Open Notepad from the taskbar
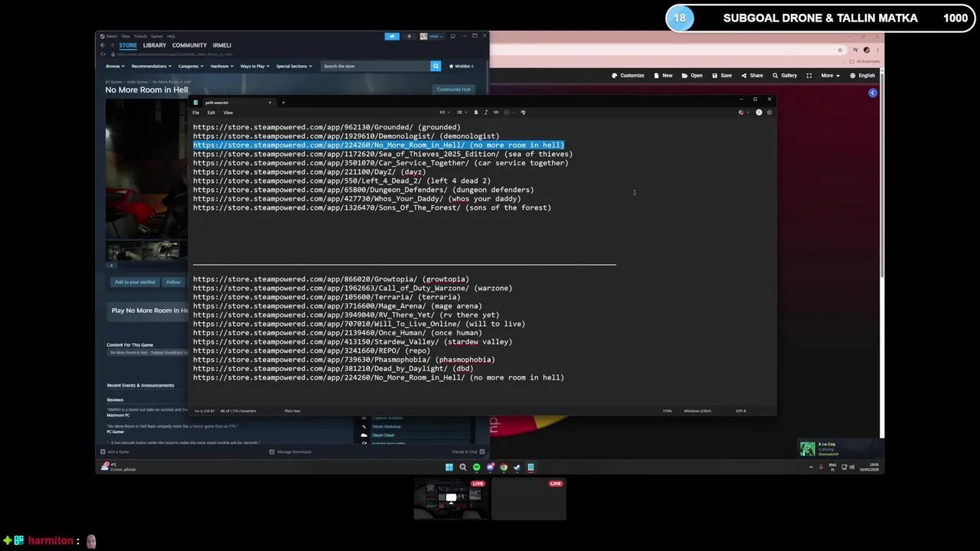The image size is (980, 551). click(531, 467)
